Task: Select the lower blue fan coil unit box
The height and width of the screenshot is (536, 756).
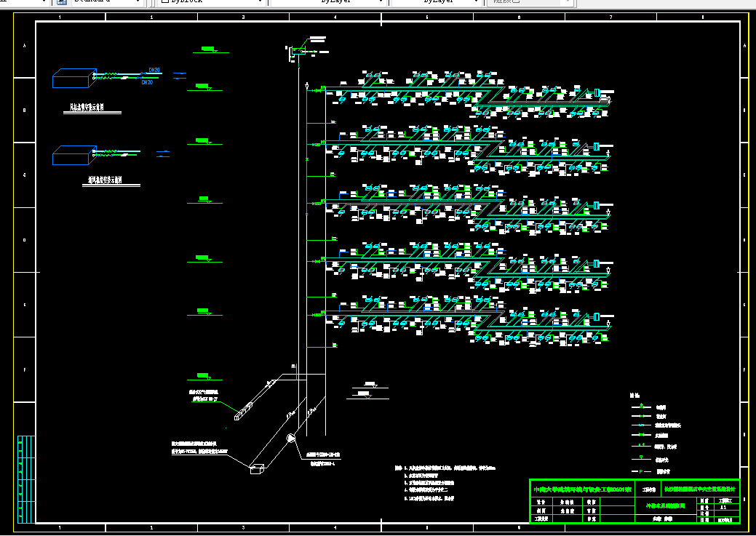Action: click(74, 155)
